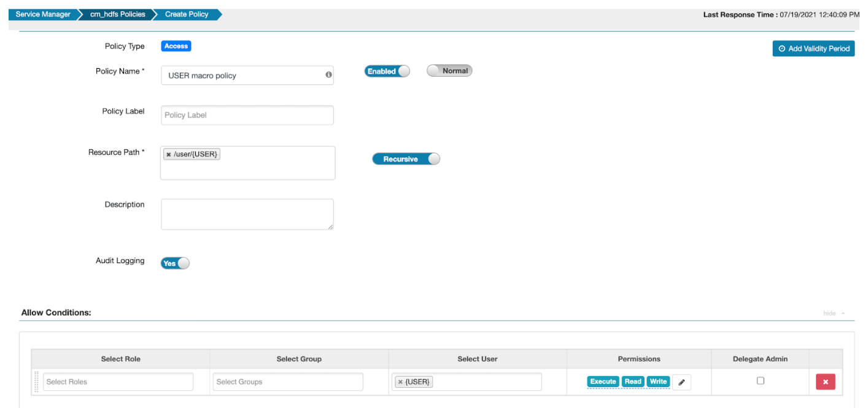Image resolution: width=868 pixels, height=408 pixels.
Task: Open the Select Groups dropdown
Action: [288, 382]
